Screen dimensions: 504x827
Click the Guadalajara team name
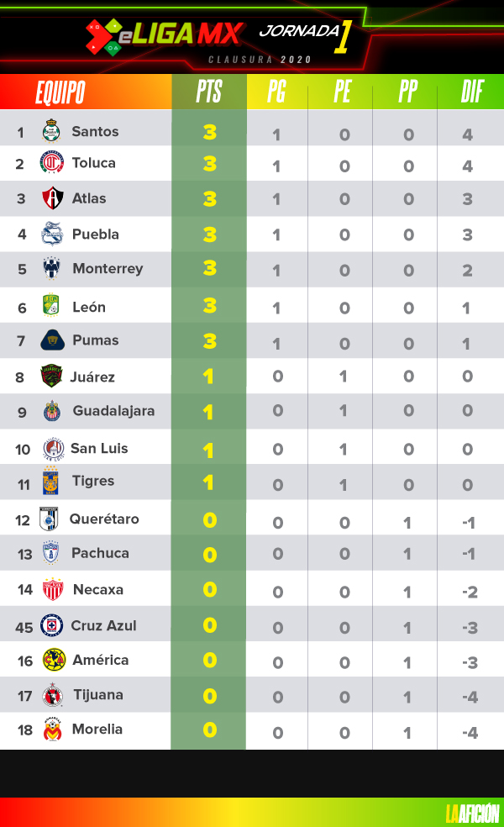tap(114, 411)
